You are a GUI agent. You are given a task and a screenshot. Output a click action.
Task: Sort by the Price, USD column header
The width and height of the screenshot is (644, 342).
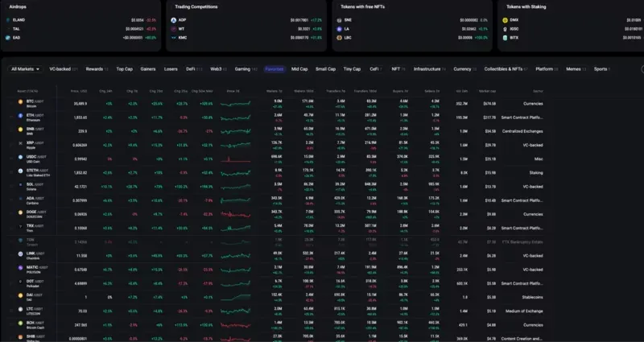78,91
